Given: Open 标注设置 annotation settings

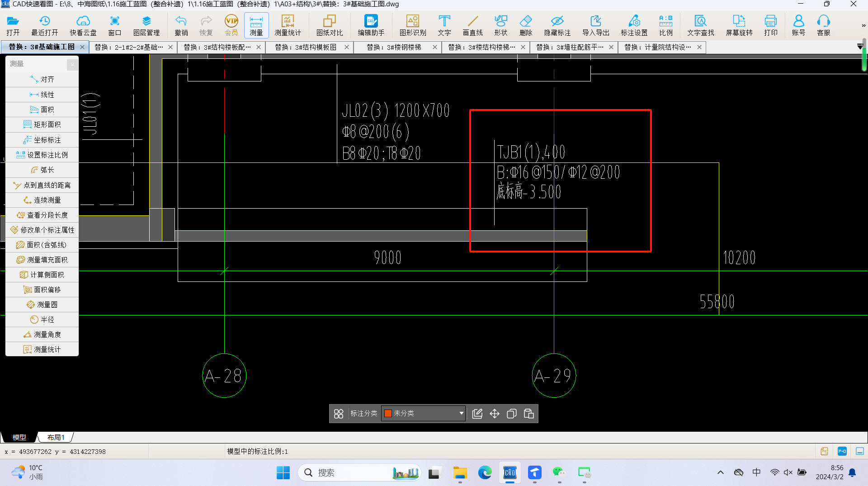Looking at the screenshot, I should [634, 25].
